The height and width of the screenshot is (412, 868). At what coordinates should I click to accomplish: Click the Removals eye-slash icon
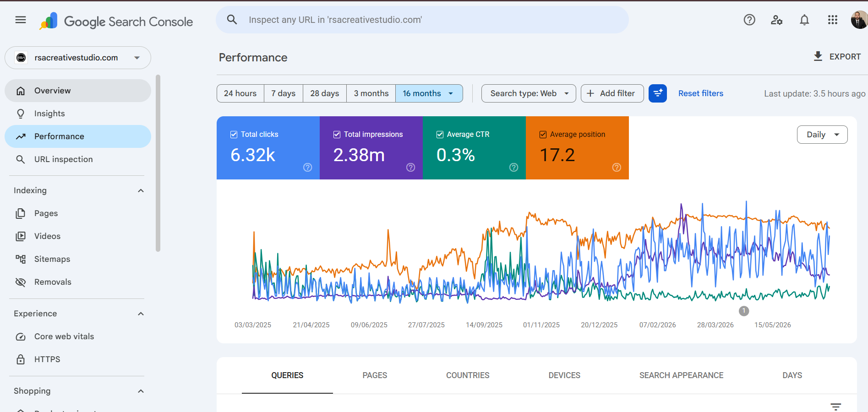click(x=21, y=282)
